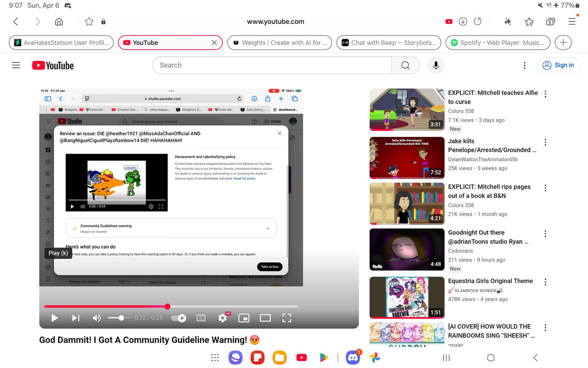Click the YouTube logo

pyautogui.click(x=53, y=65)
